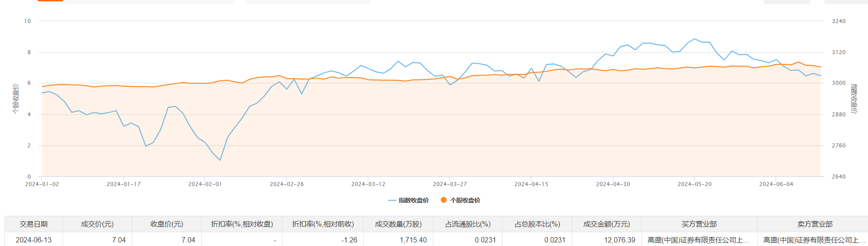Click the 买方营业部 column header
868x246 pixels.
click(x=699, y=224)
